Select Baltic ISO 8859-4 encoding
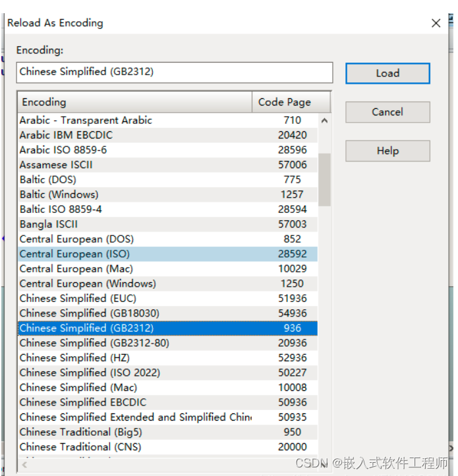The width and height of the screenshot is (458, 476). [x=168, y=210]
